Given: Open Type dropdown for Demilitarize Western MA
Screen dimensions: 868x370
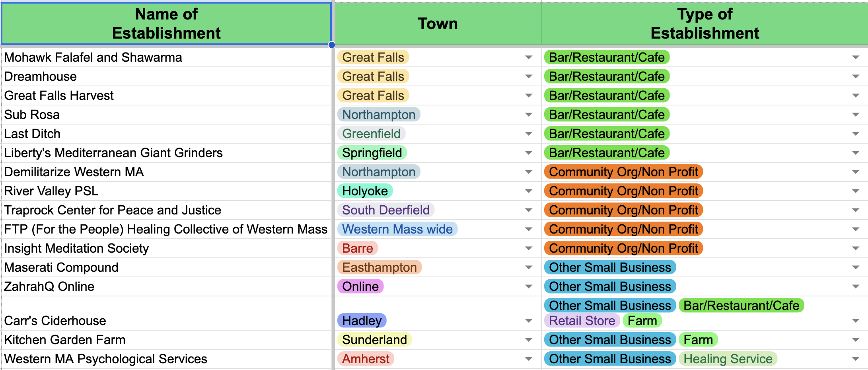Looking at the screenshot, I should [856, 172].
